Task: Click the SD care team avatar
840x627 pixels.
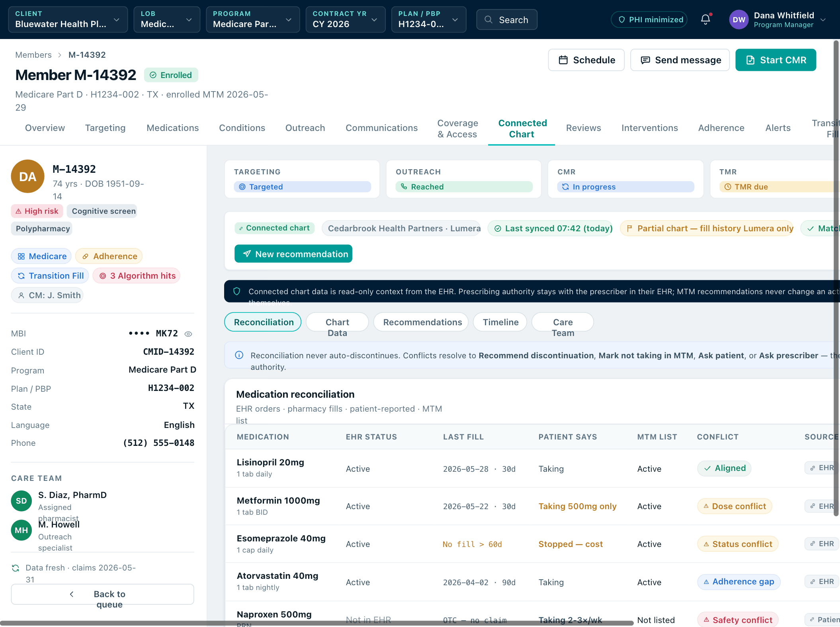Action: 21,501
